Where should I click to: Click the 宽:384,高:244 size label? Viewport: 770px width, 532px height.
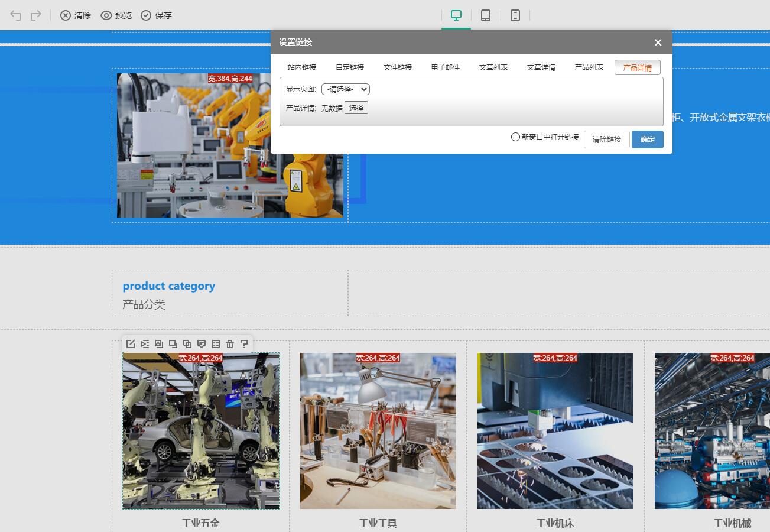(x=230, y=79)
